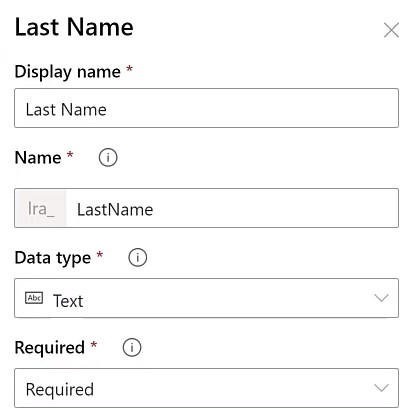Click the Display name field label

click(x=68, y=72)
